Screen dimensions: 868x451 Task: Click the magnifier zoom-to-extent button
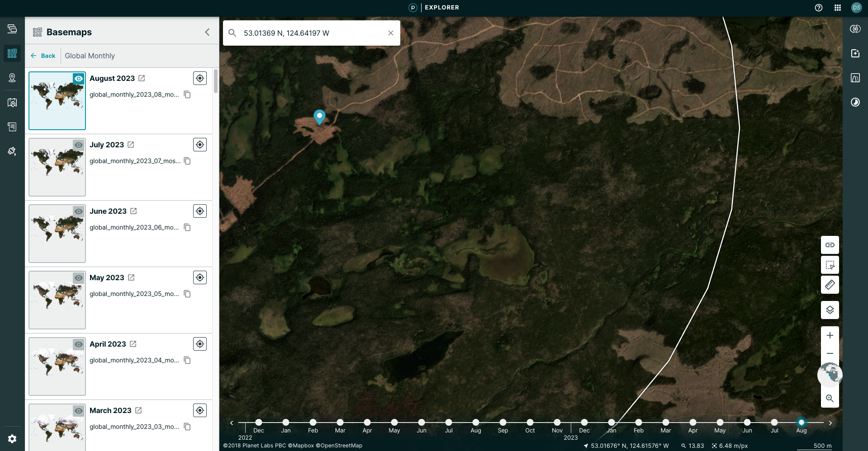[830, 399]
